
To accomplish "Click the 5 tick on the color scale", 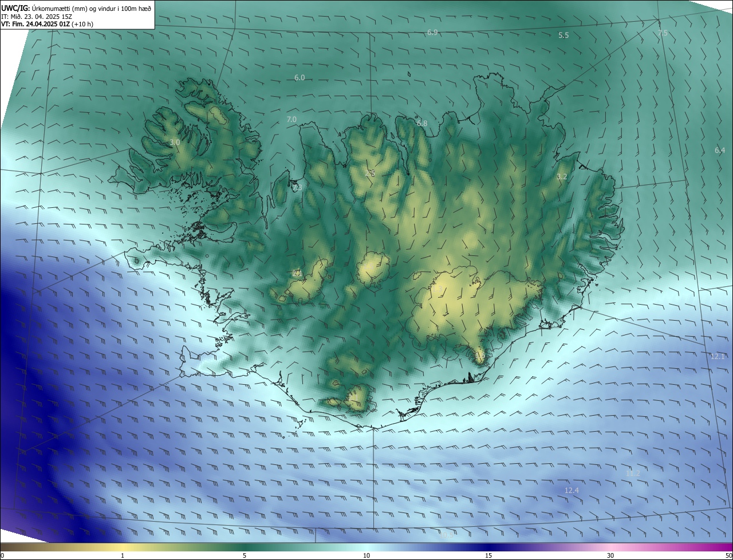I will click(245, 556).
